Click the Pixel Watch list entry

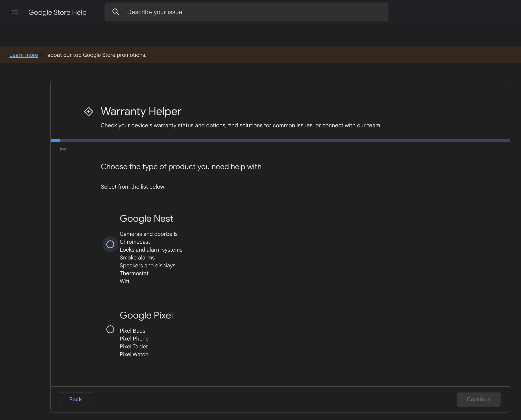[x=134, y=354]
